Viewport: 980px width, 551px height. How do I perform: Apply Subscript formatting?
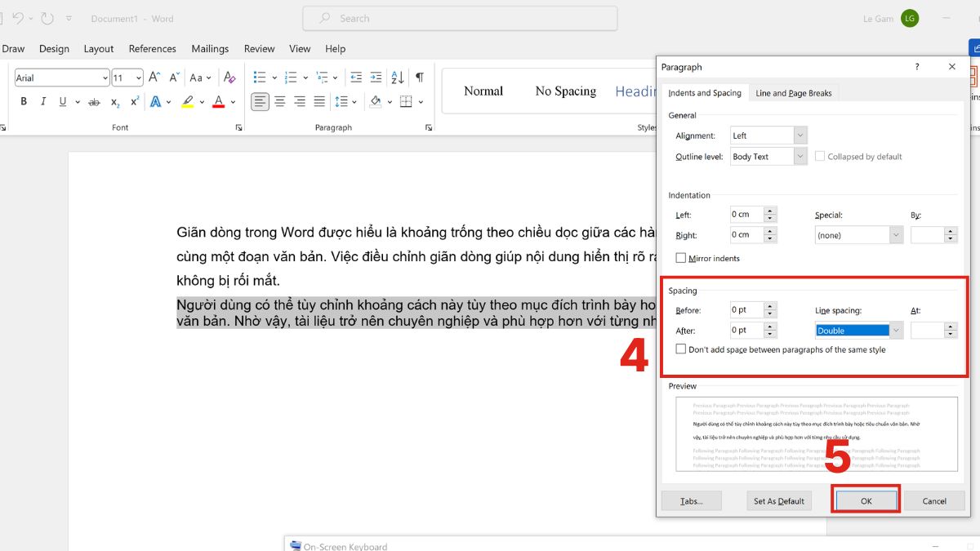[115, 102]
